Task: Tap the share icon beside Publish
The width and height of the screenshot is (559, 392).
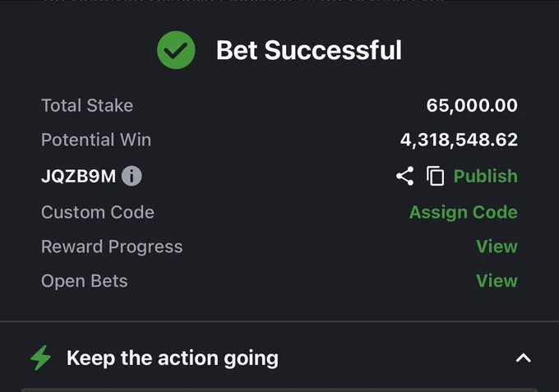Action: click(405, 176)
